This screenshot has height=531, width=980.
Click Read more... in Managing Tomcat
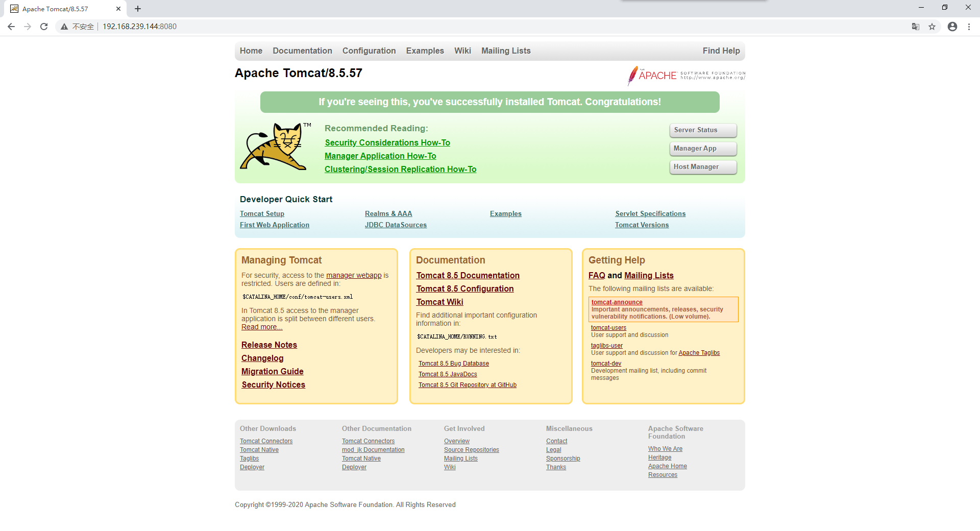(x=262, y=327)
